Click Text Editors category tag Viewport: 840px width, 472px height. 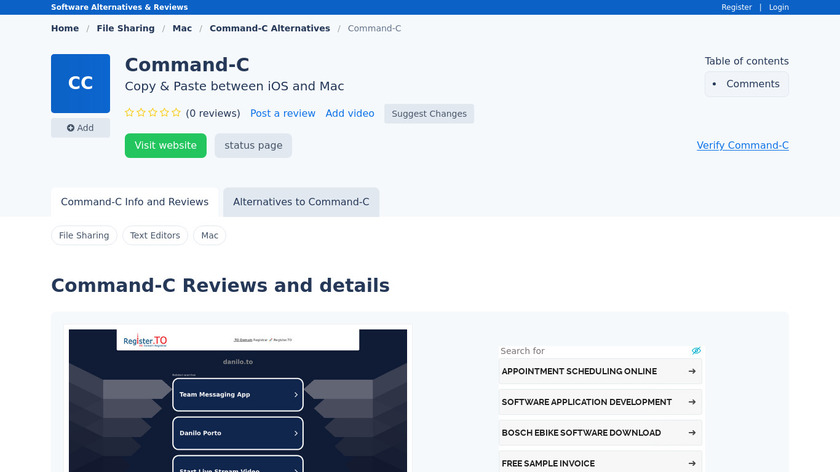coord(155,235)
